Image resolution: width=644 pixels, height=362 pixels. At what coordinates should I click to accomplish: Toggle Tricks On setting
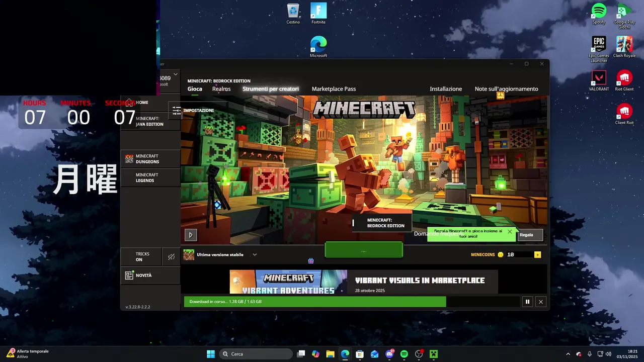click(141, 257)
